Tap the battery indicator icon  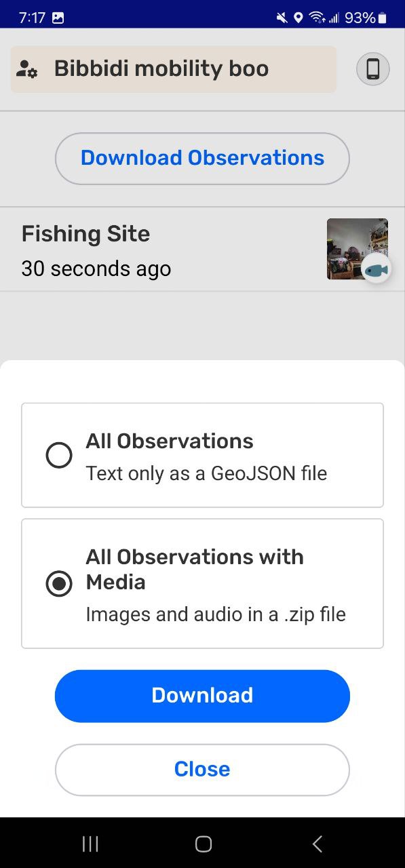(383, 18)
